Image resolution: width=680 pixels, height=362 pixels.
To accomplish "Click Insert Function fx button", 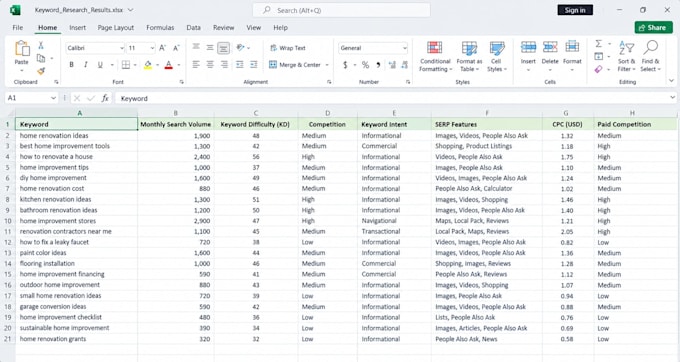I will point(105,98).
